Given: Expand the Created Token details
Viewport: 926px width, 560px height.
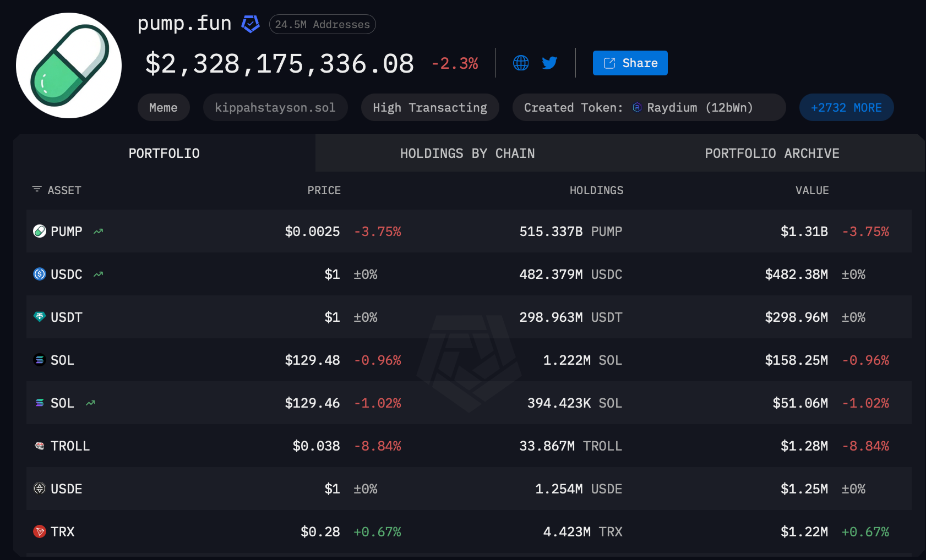Looking at the screenshot, I should 649,107.
